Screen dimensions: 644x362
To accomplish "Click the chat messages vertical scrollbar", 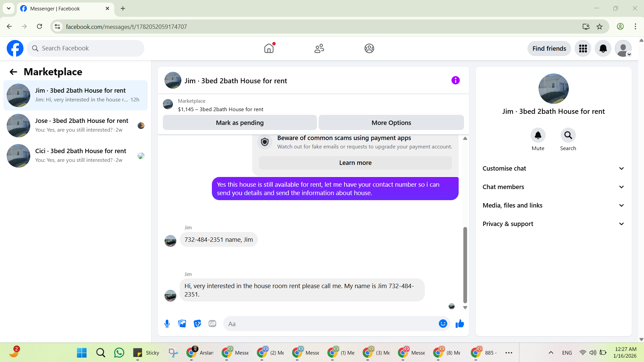I will click(x=465, y=265).
